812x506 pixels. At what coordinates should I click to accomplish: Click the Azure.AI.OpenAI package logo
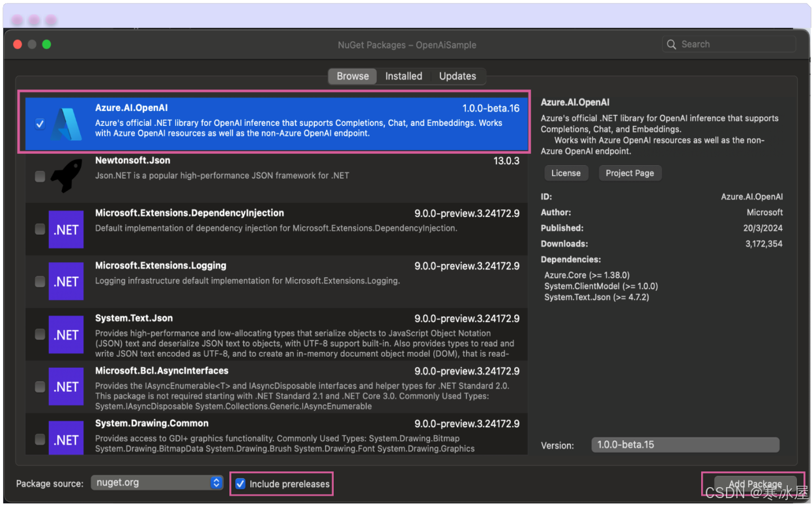pos(66,123)
